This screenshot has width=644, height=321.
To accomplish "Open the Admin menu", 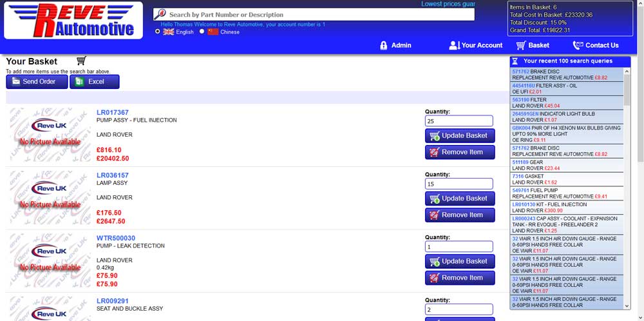I will pos(395,45).
